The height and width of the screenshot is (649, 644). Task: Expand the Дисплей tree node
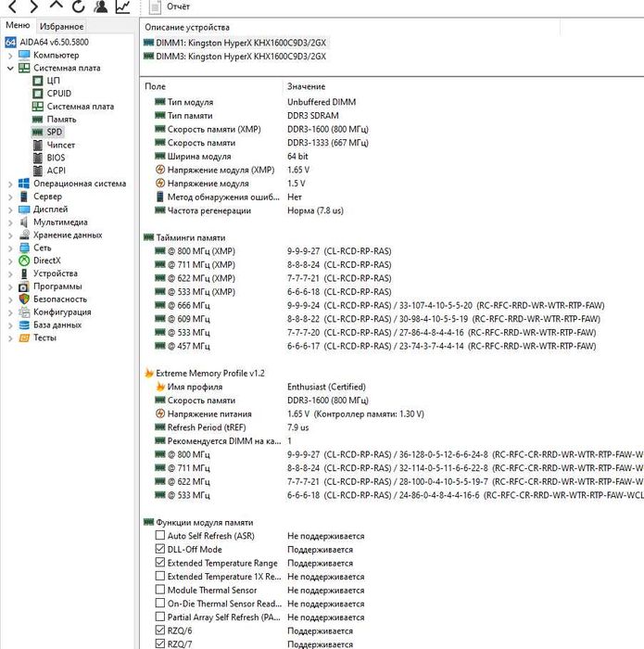click(x=10, y=210)
